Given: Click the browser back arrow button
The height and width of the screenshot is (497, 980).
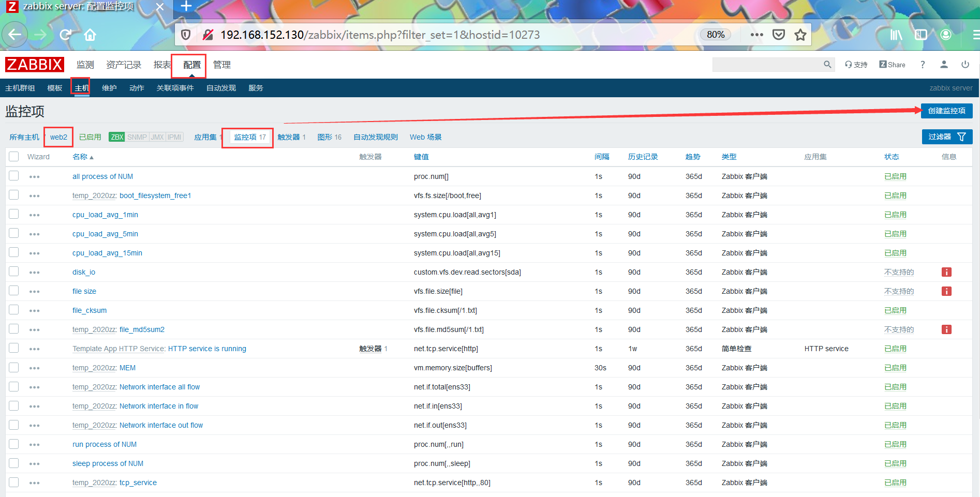Looking at the screenshot, I should tap(14, 35).
